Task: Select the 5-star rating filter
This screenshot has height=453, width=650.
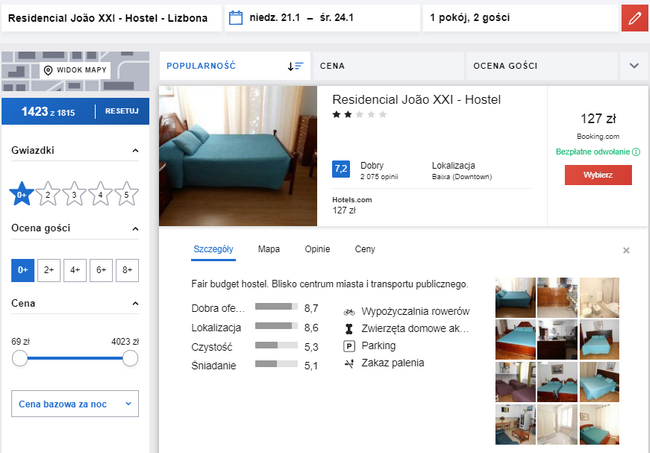Action: tap(126, 195)
